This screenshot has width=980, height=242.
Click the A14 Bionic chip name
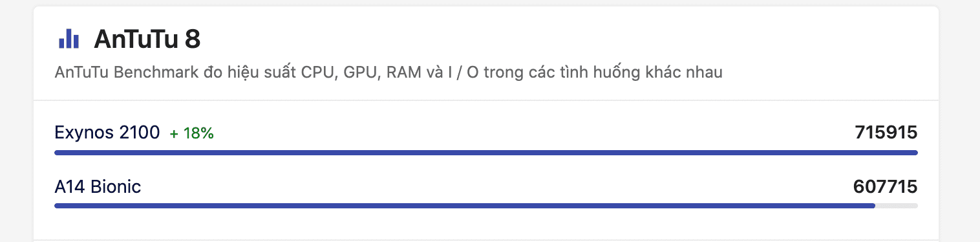coord(98,187)
